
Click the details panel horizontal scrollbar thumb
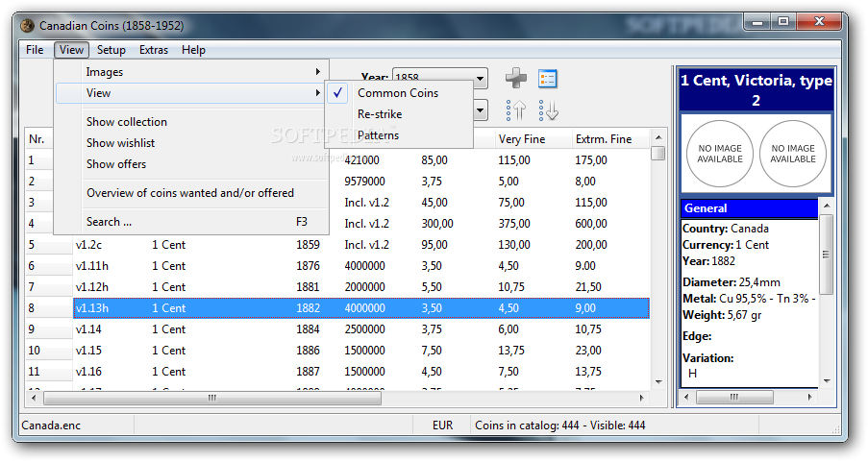(x=734, y=397)
